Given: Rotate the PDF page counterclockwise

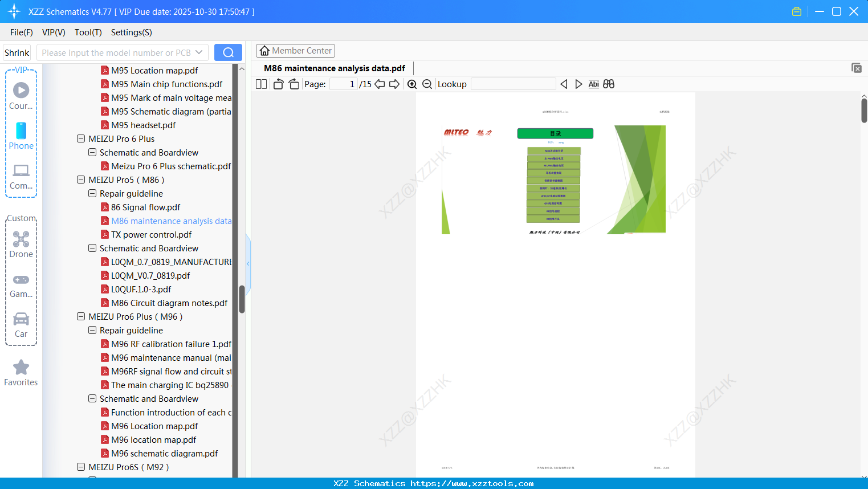Looking at the screenshot, I should (x=278, y=84).
